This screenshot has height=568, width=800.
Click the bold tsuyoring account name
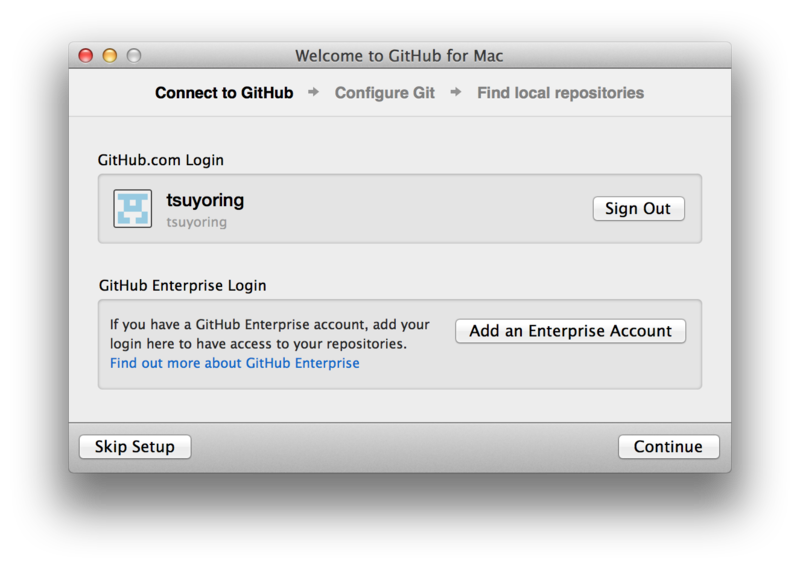(205, 200)
